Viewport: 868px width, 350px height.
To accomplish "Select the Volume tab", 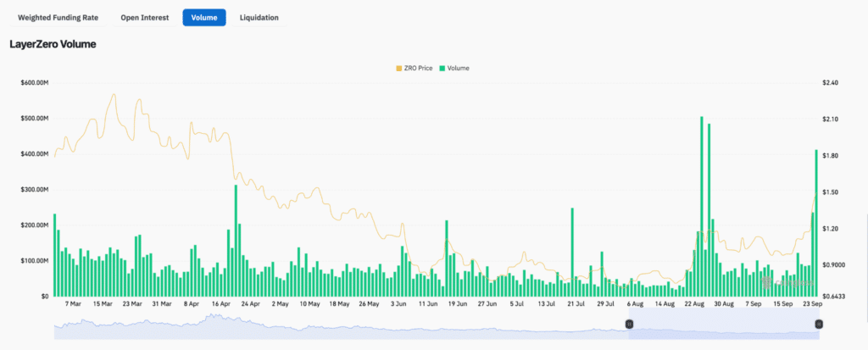I will pos(204,18).
